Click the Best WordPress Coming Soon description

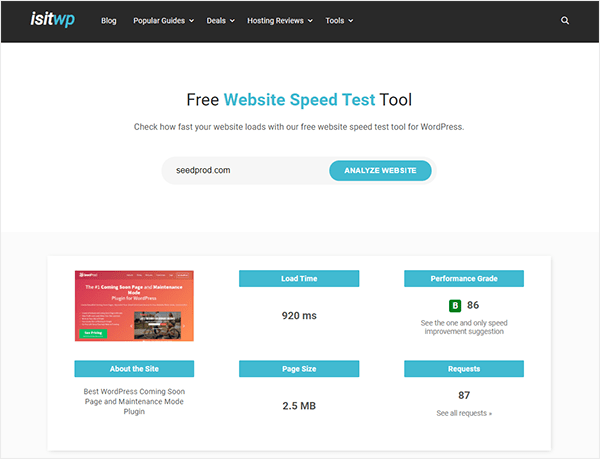pos(134,402)
